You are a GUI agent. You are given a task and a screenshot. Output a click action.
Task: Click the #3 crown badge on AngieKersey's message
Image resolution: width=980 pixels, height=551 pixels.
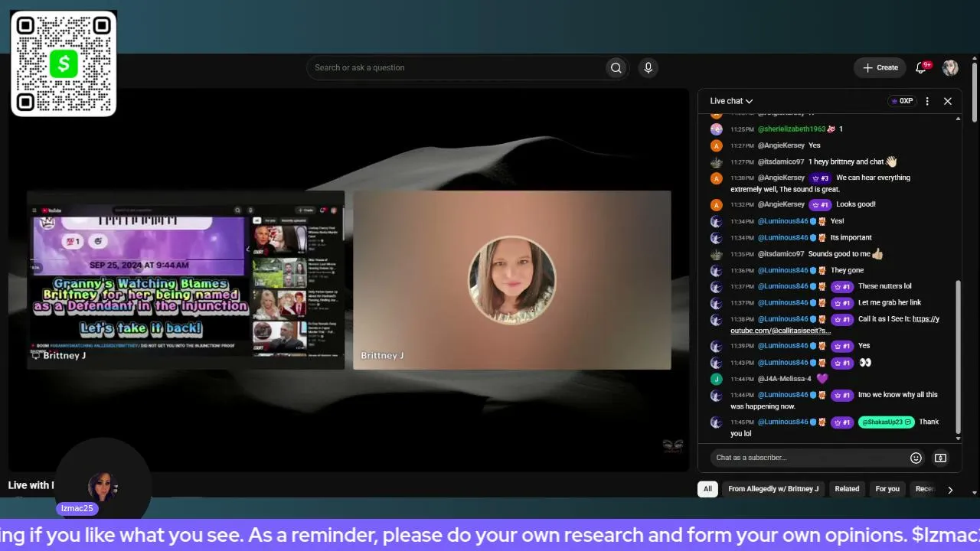pos(820,178)
